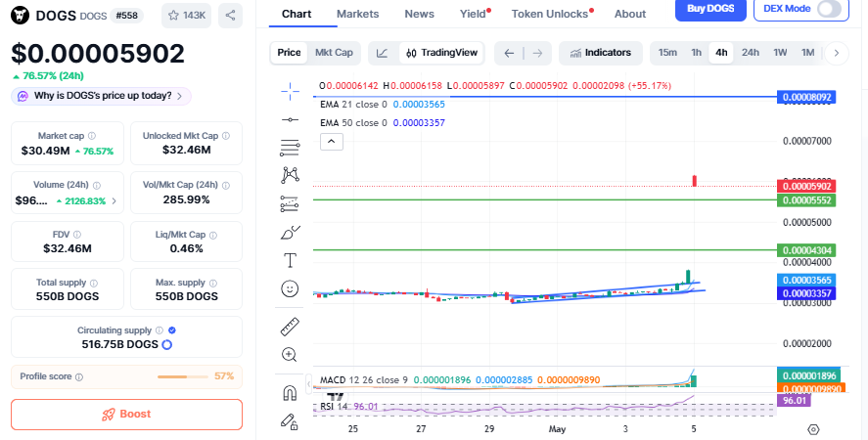Click the EMA 21 close indicator legend

click(382, 104)
